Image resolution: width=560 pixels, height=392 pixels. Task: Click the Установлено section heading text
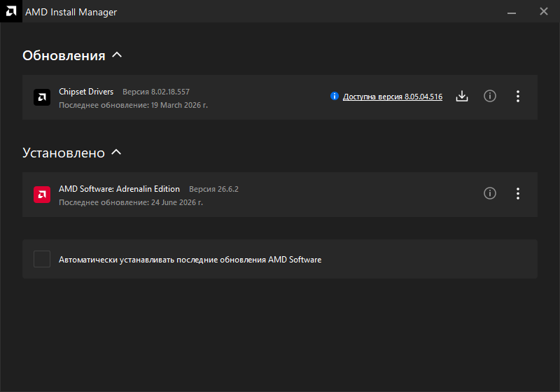(64, 153)
